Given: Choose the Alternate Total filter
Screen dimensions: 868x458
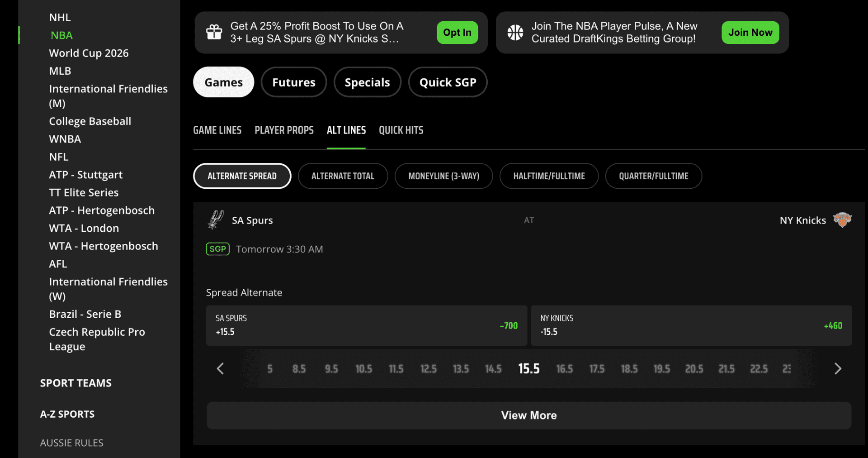Looking at the screenshot, I should [343, 176].
